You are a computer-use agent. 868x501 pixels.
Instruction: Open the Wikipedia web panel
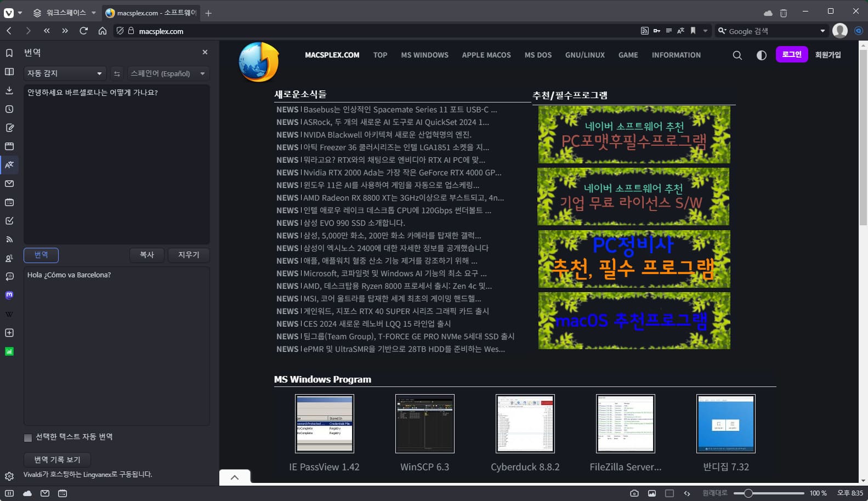click(9, 314)
